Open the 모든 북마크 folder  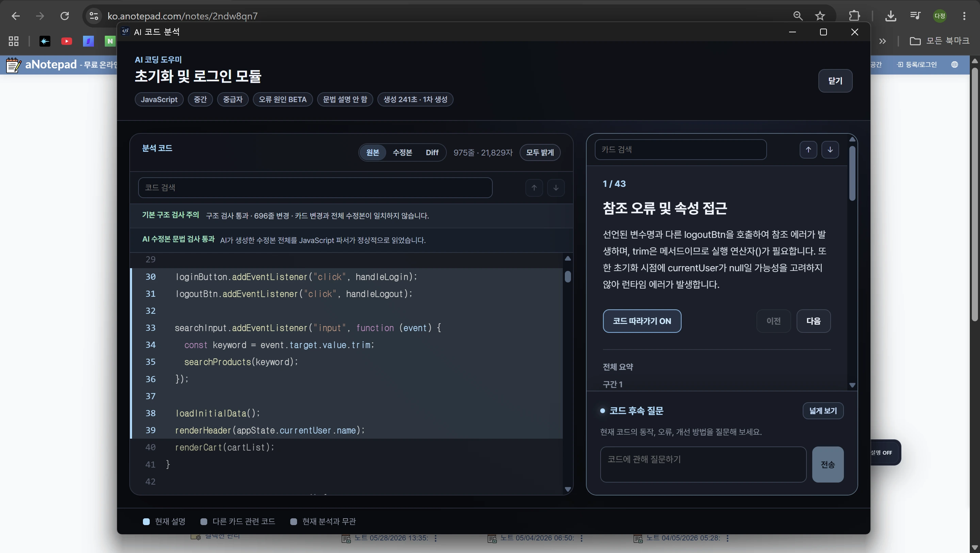click(939, 41)
